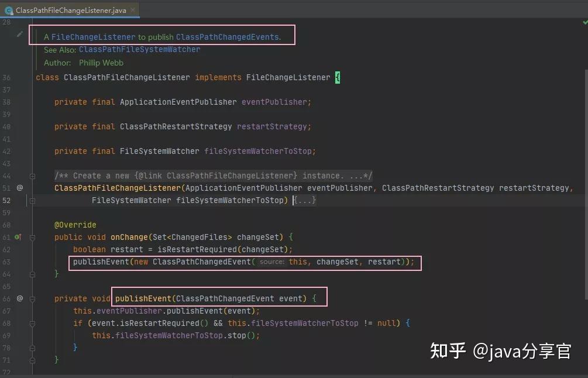Click the implements-method gutter icon on line 61
The image size is (588, 378).
18,237
